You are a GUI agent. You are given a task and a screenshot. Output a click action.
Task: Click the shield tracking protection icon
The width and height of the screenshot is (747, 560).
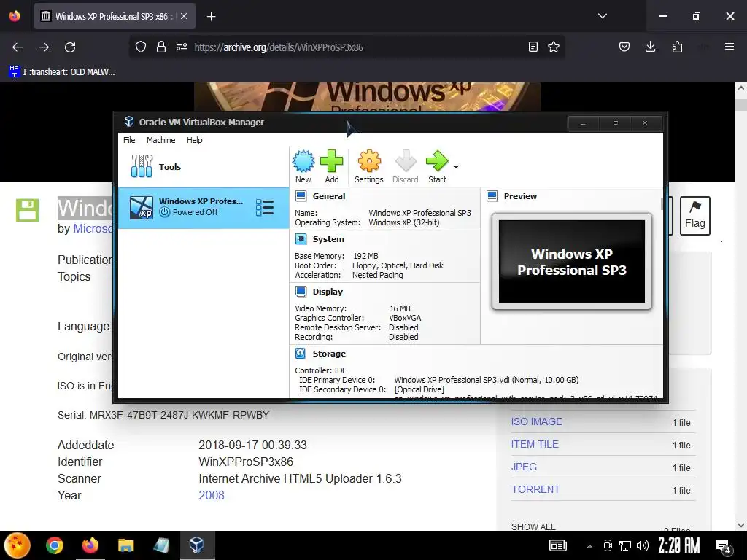click(x=141, y=47)
